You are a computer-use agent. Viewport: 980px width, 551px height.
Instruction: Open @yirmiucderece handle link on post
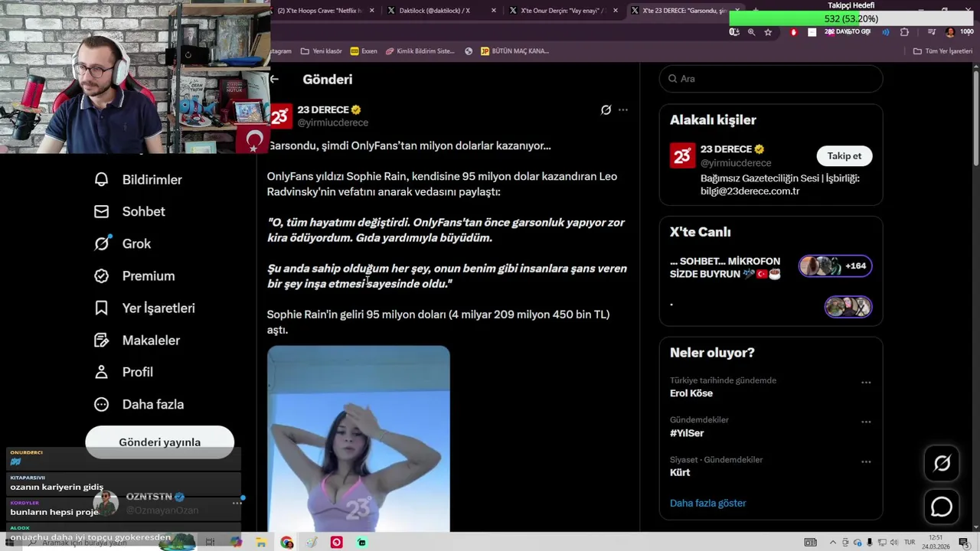pyautogui.click(x=333, y=122)
